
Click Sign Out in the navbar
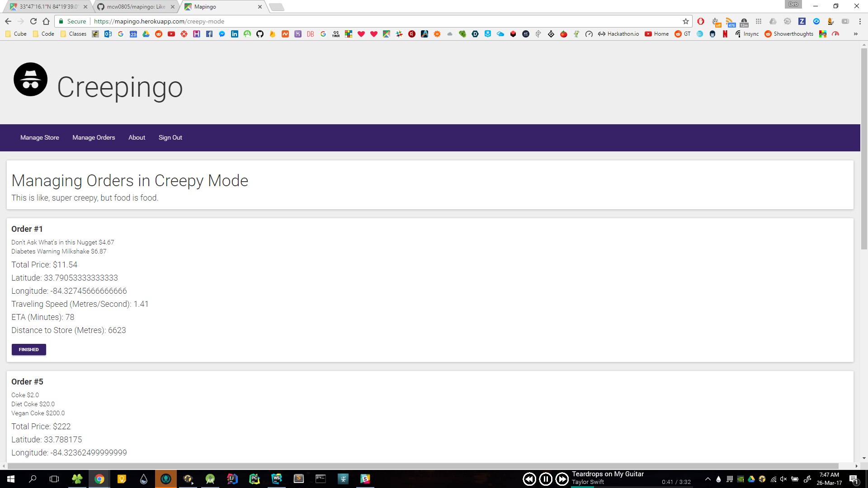170,137
